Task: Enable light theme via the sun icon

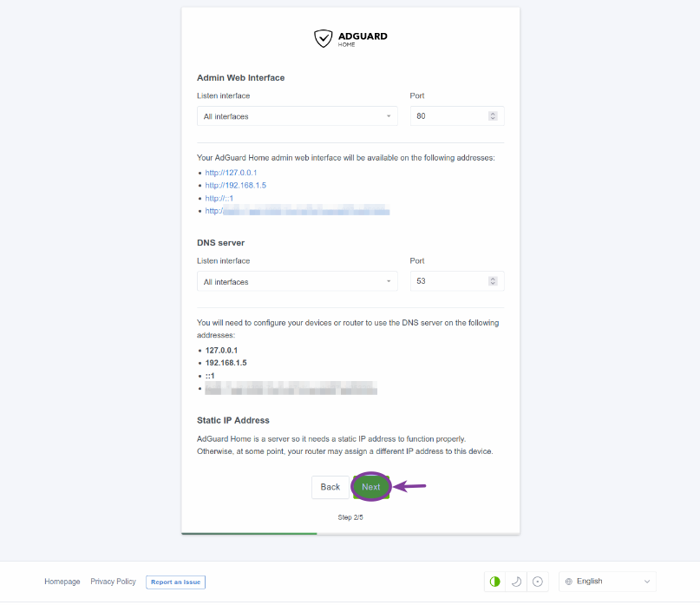Action: coord(538,581)
